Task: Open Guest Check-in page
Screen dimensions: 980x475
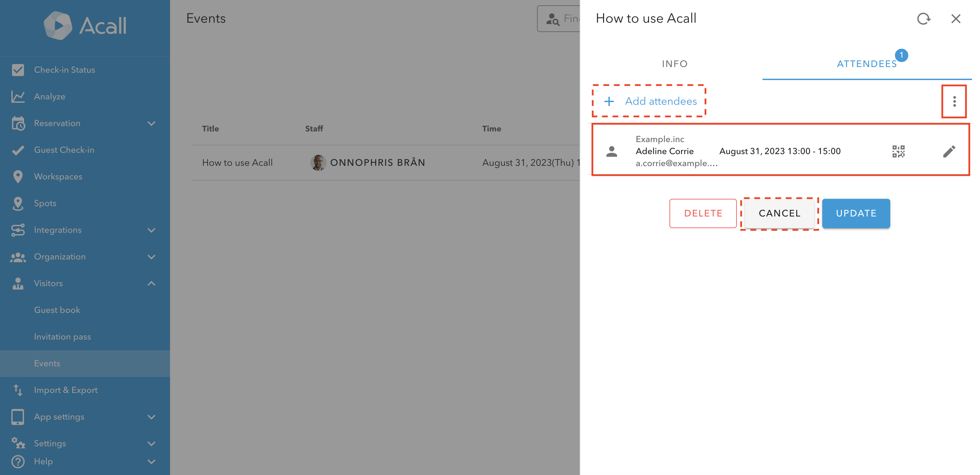Action: [x=64, y=150]
